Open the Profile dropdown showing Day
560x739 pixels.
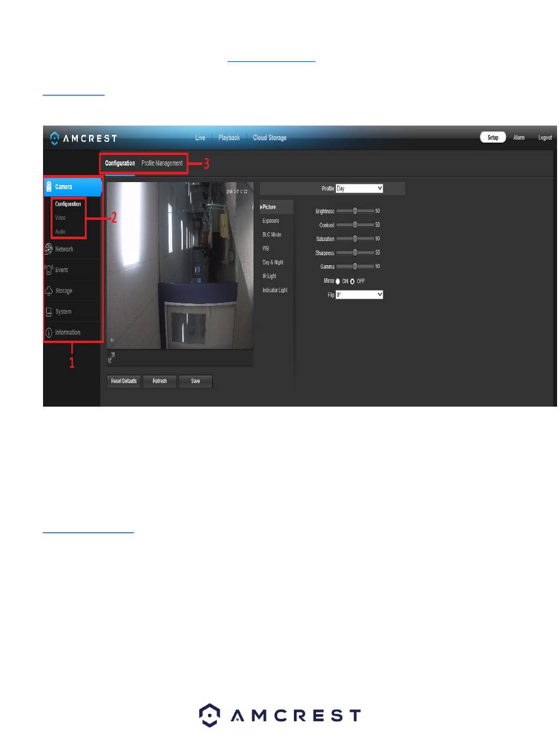click(x=360, y=189)
